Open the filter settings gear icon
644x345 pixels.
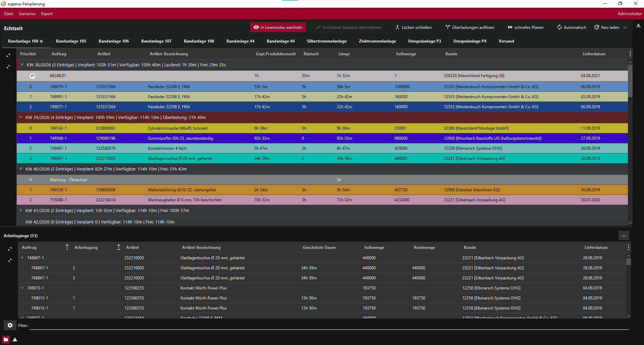click(x=10, y=325)
